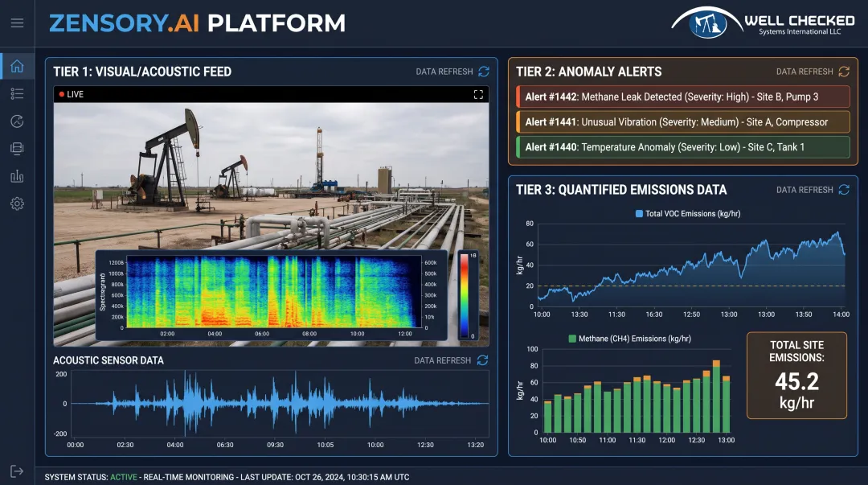The image size is (868, 485).
Task: Click the ACTIVE system status text
Action: point(124,477)
